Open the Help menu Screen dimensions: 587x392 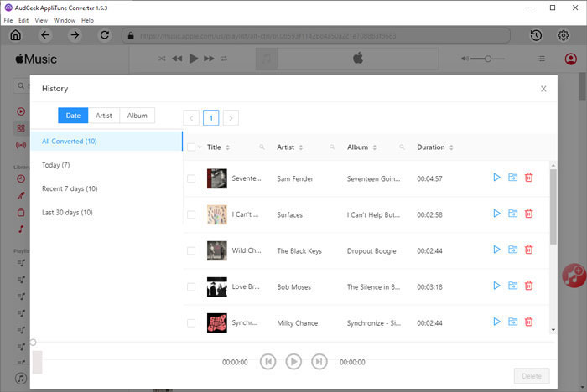[x=87, y=20]
